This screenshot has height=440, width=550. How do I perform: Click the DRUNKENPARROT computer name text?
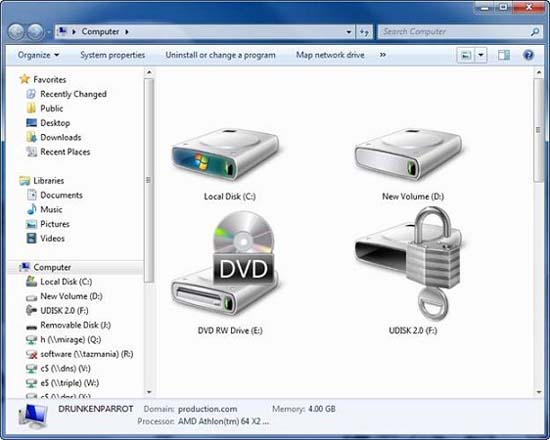(x=96, y=409)
